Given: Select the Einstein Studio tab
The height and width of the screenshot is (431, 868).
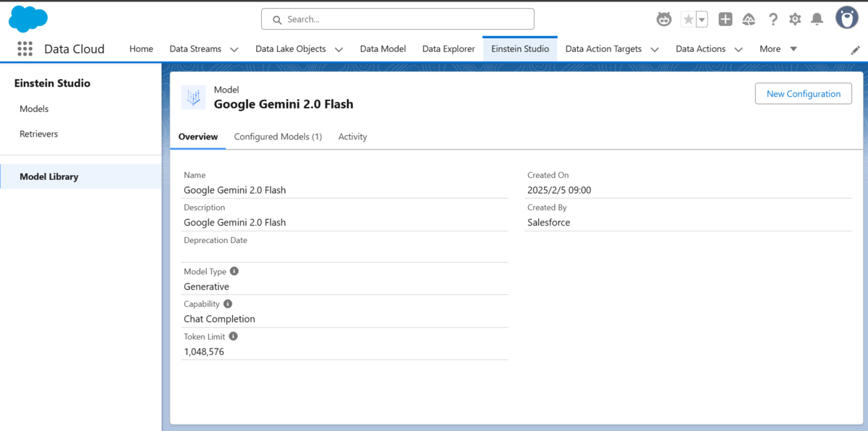Looking at the screenshot, I should [x=520, y=49].
